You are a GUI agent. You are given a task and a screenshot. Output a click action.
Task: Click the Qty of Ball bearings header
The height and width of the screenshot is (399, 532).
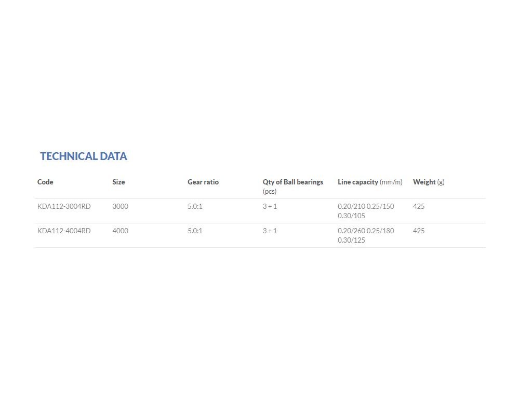[293, 187]
